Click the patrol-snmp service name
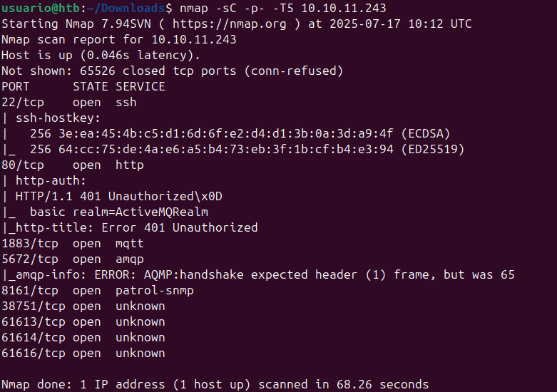The width and height of the screenshot is (557, 392). [x=154, y=290]
